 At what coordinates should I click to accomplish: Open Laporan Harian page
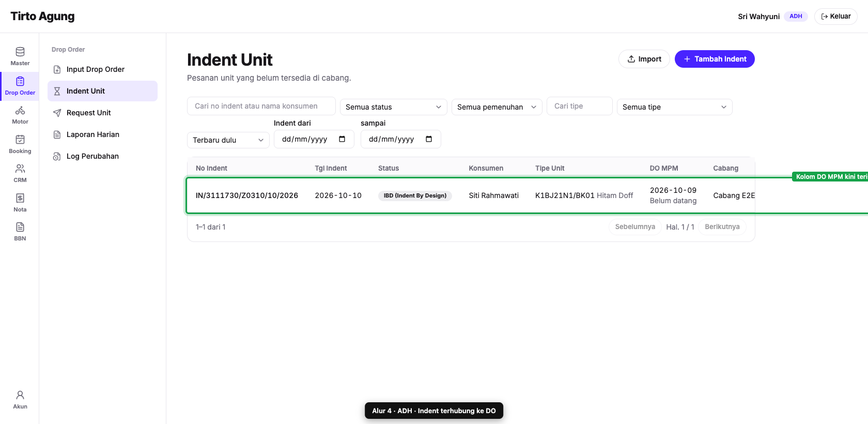(102, 134)
